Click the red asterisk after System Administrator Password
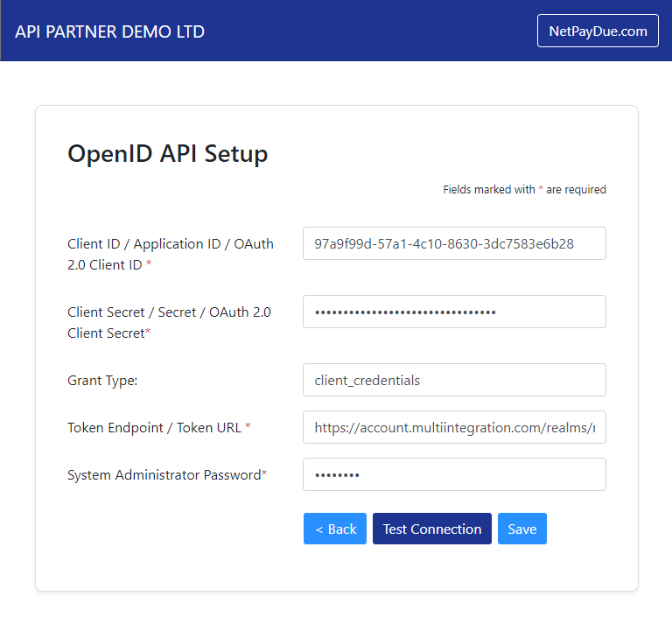The image size is (672, 624). (264, 473)
